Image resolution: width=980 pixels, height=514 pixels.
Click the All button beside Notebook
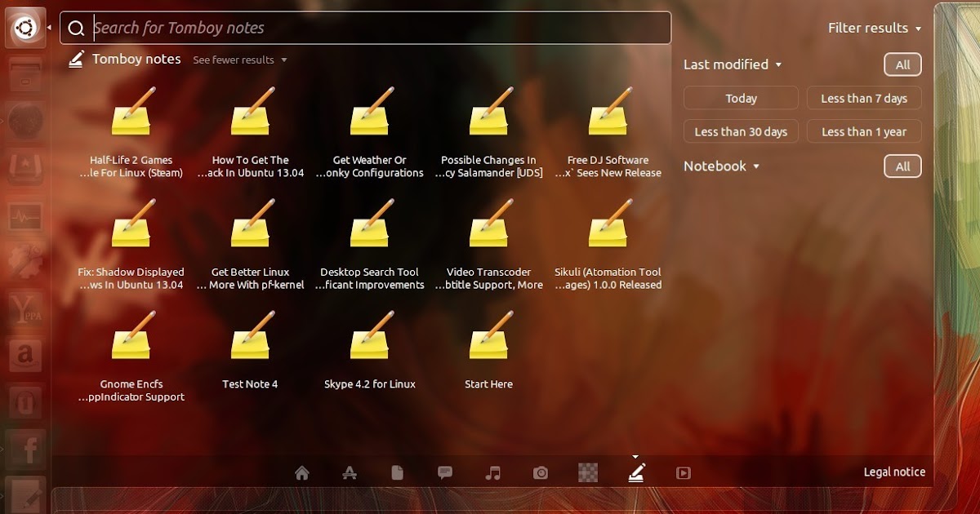click(902, 166)
